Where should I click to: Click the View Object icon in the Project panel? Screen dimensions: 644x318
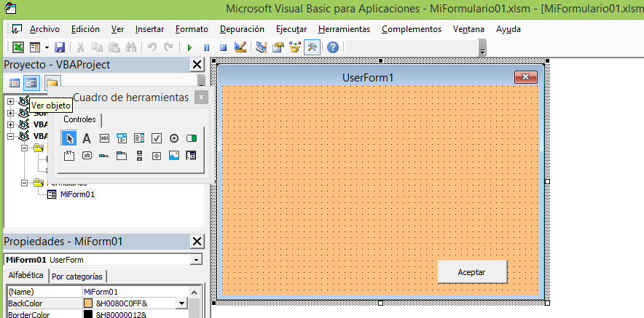click(31, 83)
